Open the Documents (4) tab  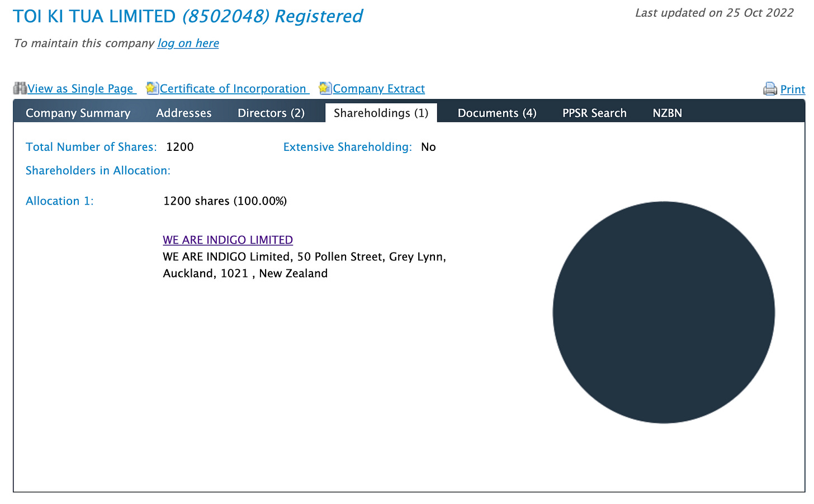coord(497,113)
